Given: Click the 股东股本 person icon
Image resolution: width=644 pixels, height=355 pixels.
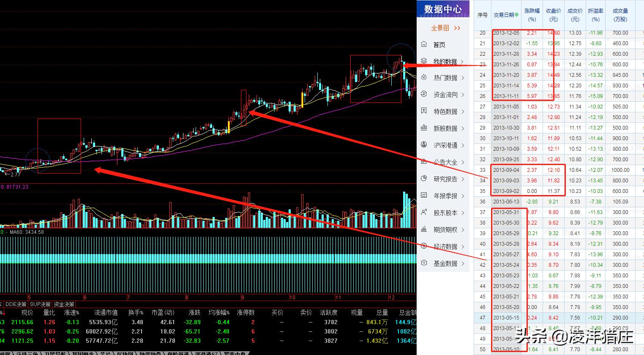Looking at the screenshot, I should pyautogui.click(x=424, y=212).
